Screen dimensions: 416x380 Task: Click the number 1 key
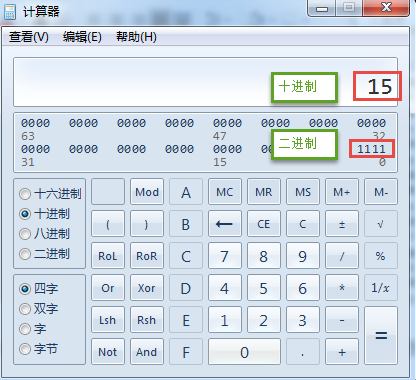[225, 320]
